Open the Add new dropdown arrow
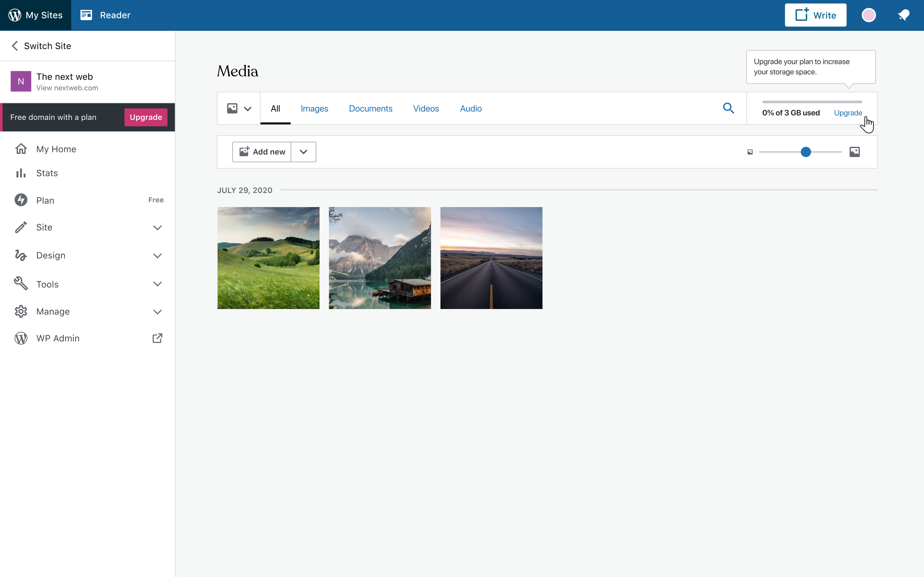 (304, 152)
